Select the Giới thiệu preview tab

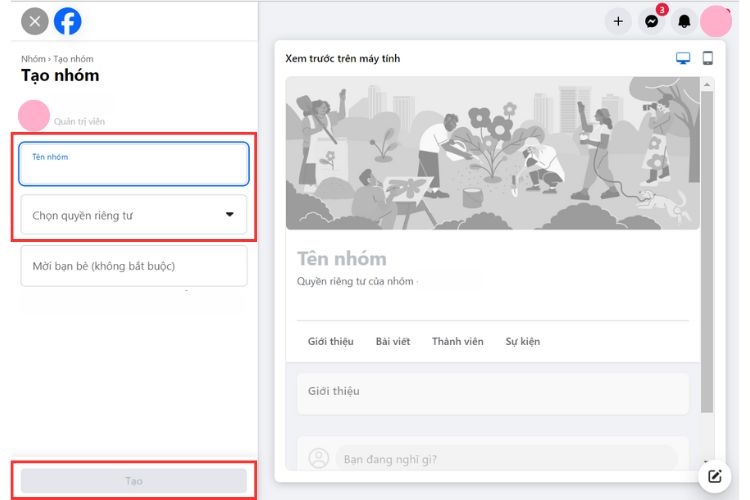(x=331, y=342)
